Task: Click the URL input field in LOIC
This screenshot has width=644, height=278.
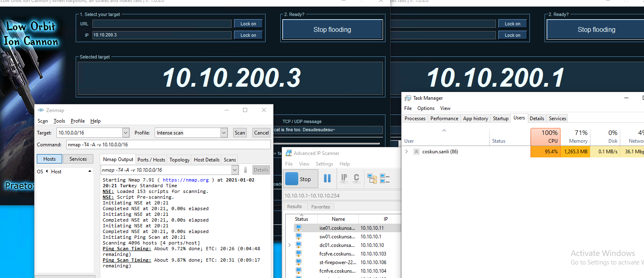Action: click(162, 24)
